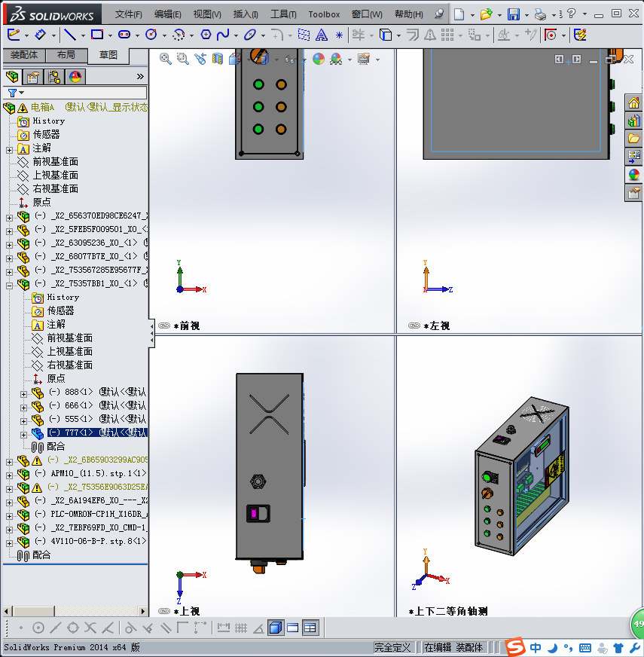Select 4V110-06-B-P.stp.8<1> in tree
The image size is (644, 657).
click(x=99, y=541)
